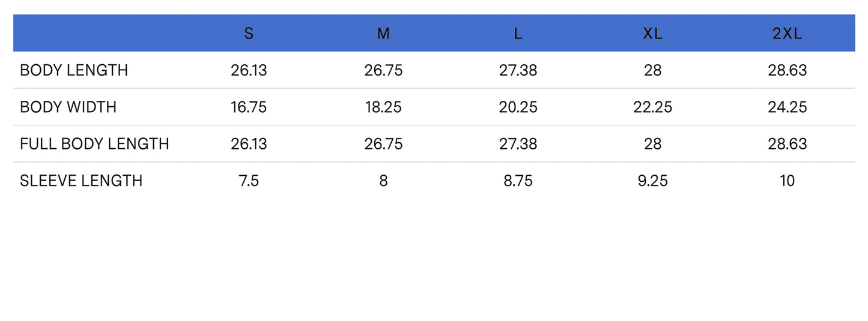Click body width value 16.75
The width and height of the screenshot is (868, 321).
[249, 107]
